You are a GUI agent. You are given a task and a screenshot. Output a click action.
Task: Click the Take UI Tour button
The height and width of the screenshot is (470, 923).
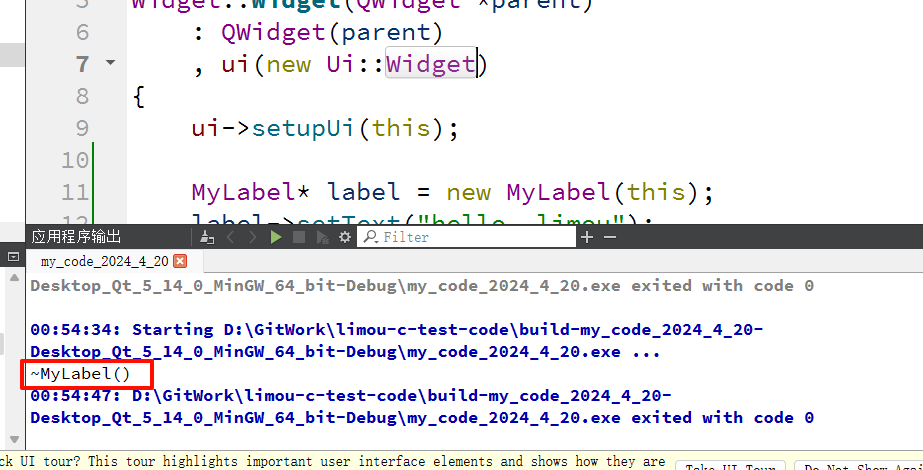click(731, 466)
